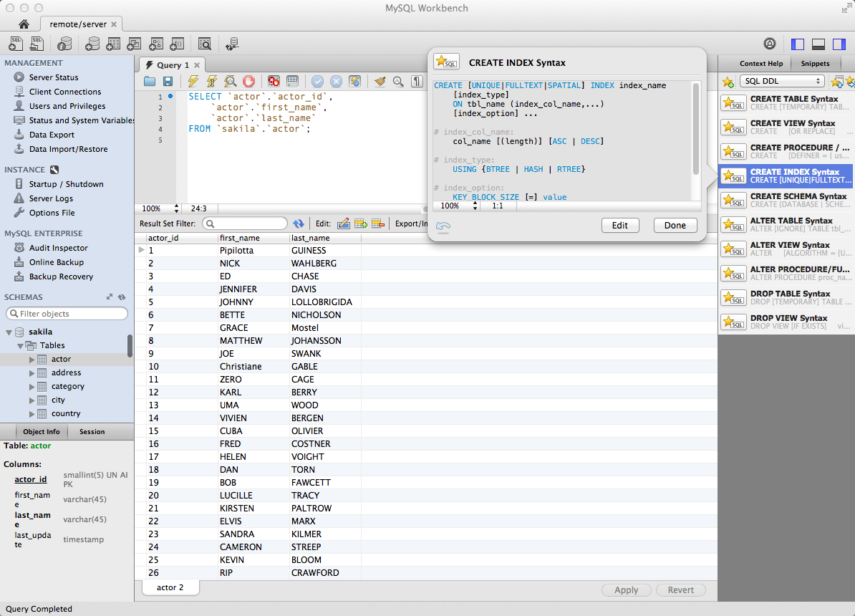Screen dimensions: 855x616
Task: Switch to the Session tab
Action: pos(92,431)
